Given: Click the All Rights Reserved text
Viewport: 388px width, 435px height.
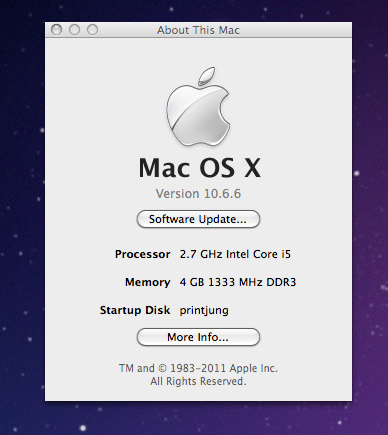Looking at the screenshot, I should click(x=198, y=381).
